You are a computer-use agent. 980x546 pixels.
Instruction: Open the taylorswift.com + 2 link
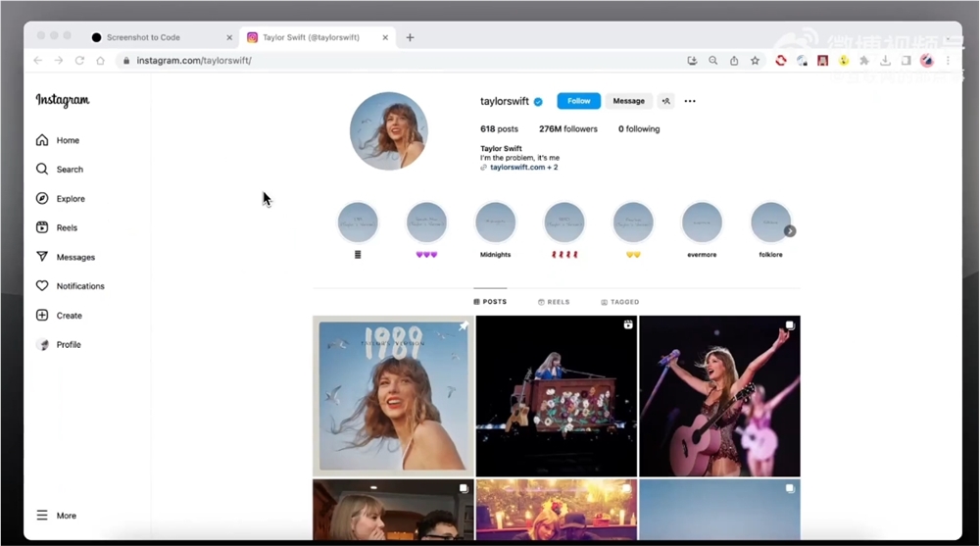click(523, 167)
